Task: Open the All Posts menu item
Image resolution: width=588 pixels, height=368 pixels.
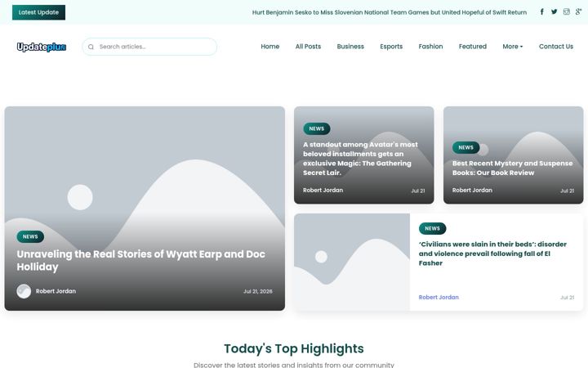Action: tap(308, 47)
